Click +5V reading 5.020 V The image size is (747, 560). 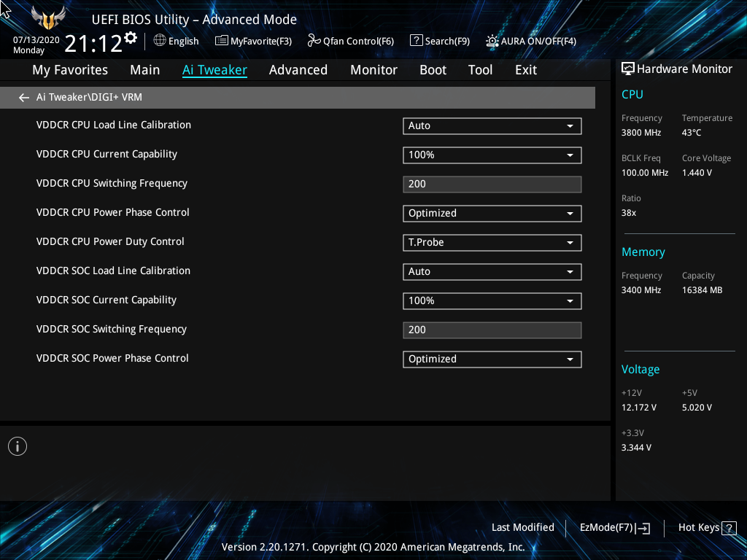pyautogui.click(x=697, y=408)
